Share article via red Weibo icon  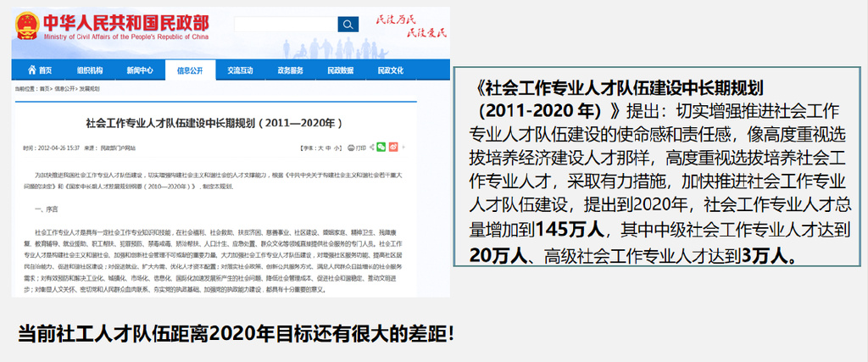[x=393, y=148]
